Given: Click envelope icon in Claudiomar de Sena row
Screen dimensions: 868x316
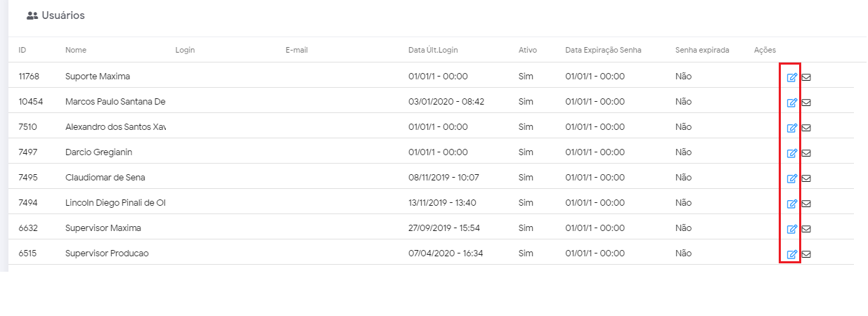Looking at the screenshot, I should 806,178.
